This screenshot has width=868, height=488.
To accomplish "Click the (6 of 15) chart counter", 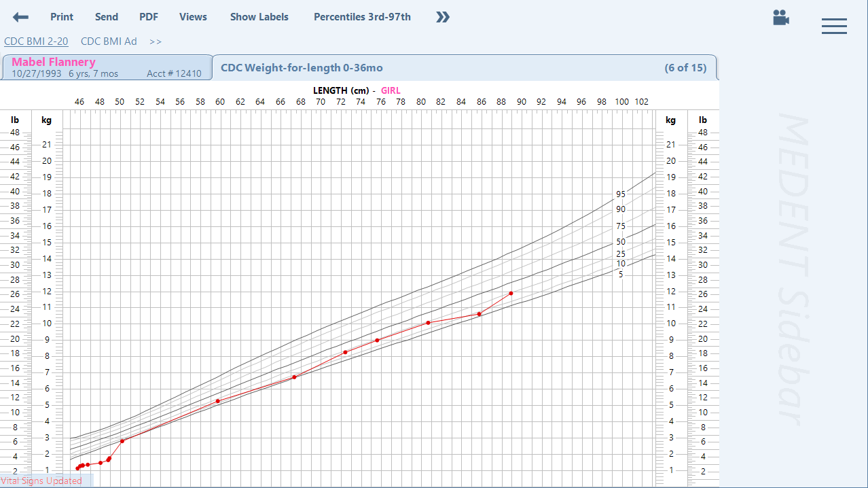I will tap(685, 68).
